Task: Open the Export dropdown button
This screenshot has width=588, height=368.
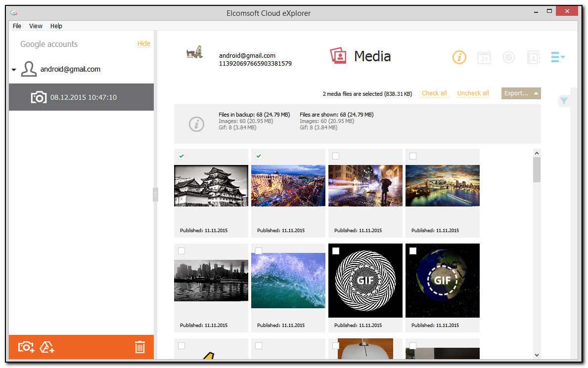Action: coord(521,93)
